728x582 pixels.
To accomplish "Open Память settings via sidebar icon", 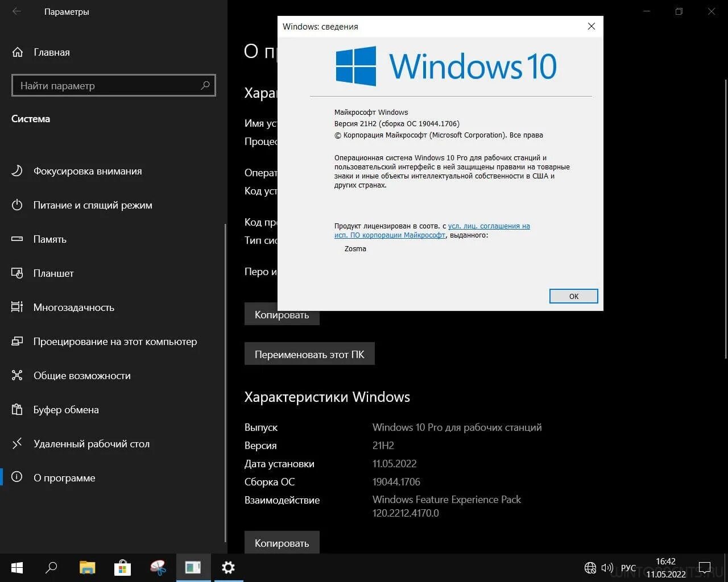I will coord(16,239).
